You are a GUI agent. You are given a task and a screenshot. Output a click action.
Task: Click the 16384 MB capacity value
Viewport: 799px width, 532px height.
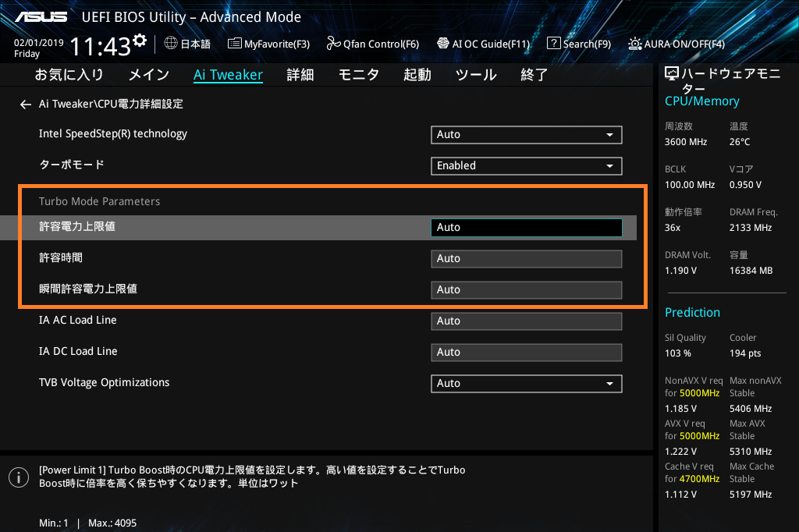point(751,270)
